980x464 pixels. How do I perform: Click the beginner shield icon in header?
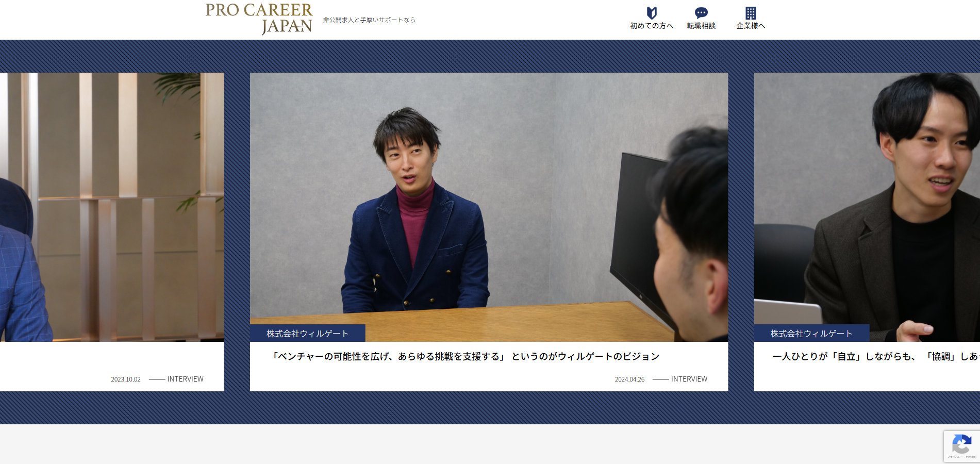pyautogui.click(x=652, y=12)
